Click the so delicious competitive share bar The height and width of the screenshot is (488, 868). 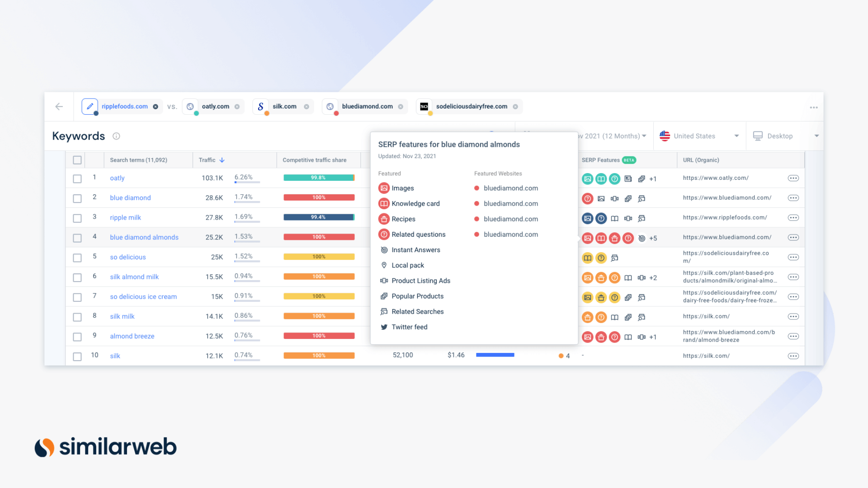pos(319,257)
